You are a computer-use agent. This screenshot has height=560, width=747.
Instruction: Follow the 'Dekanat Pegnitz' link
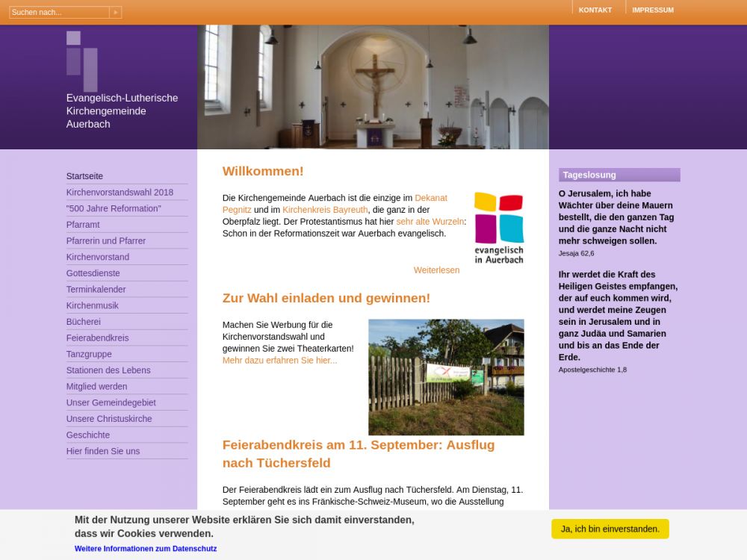pyautogui.click(x=430, y=198)
